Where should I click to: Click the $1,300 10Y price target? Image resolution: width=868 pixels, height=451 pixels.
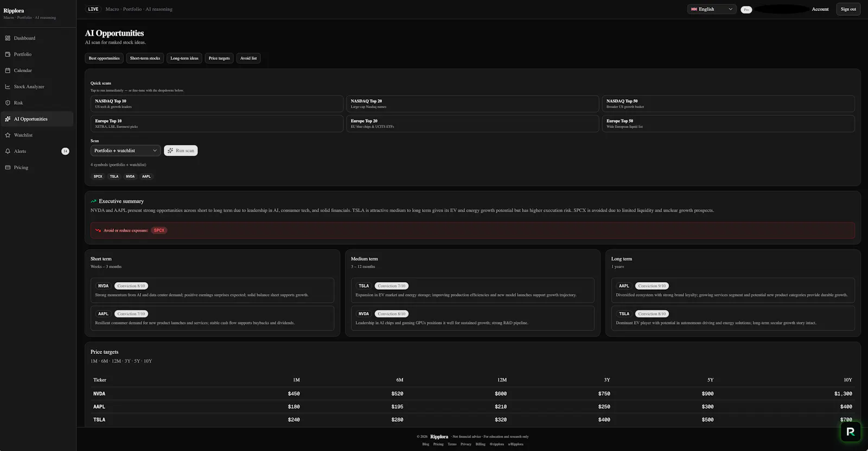click(x=843, y=394)
